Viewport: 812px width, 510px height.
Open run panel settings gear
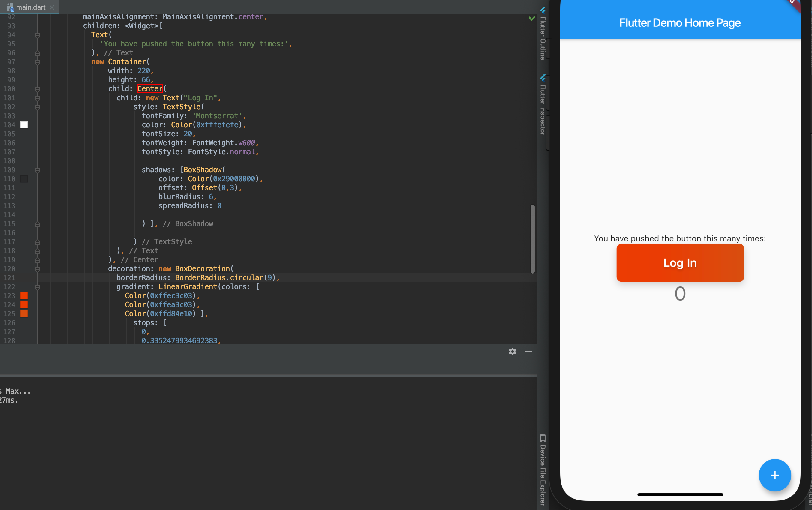[513, 352]
